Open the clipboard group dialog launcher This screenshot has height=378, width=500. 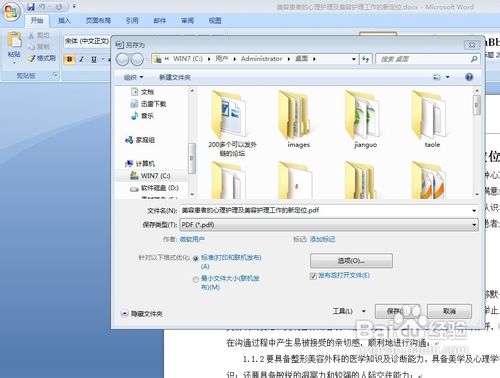pos(55,75)
